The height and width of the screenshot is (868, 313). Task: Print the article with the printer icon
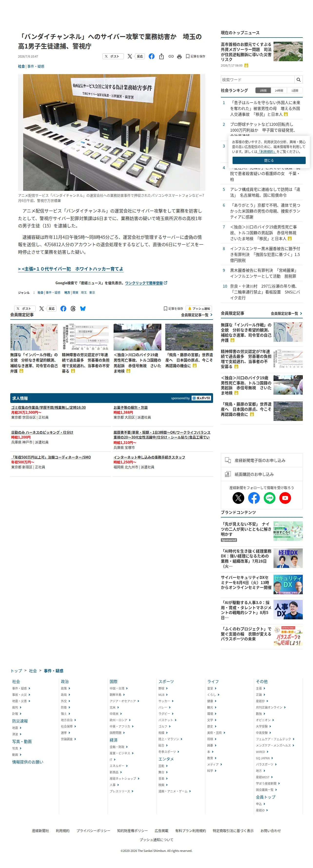[179, 56]
